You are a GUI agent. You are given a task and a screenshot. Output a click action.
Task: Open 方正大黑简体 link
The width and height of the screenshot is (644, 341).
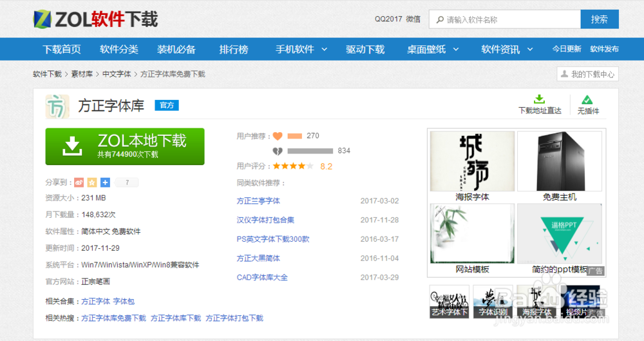(258, 258)
